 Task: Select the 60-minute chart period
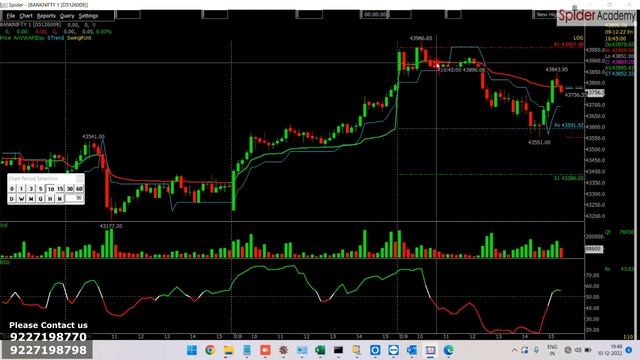coord(79,189)
